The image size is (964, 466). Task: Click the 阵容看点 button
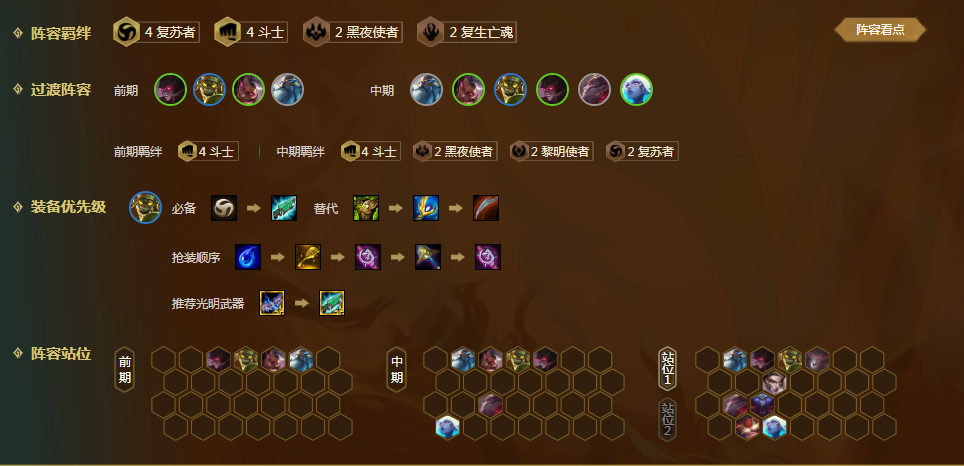point(880,30)
